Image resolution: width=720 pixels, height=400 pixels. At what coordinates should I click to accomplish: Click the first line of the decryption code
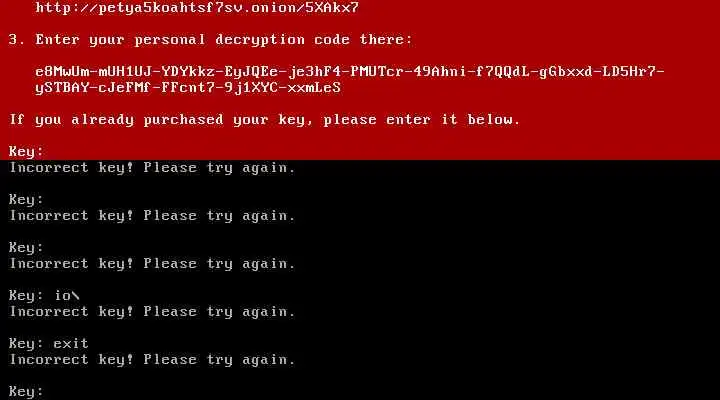pyautogui.click(x=350, y=72)
